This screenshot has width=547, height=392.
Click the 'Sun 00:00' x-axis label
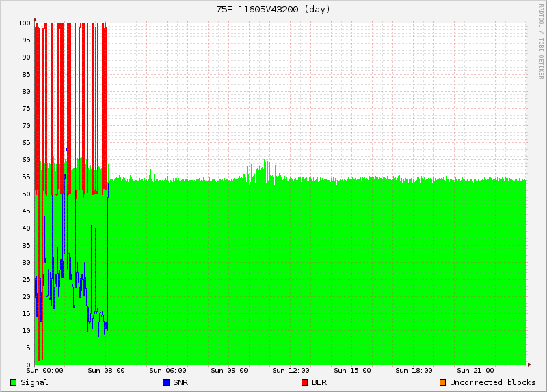click(x=45, y=370)
